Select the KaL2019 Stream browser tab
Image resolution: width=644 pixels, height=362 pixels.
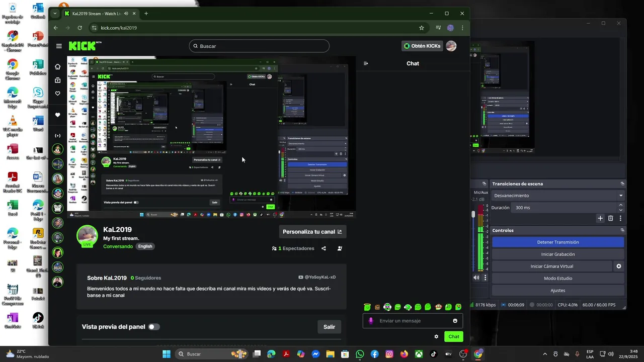[100, 14]
